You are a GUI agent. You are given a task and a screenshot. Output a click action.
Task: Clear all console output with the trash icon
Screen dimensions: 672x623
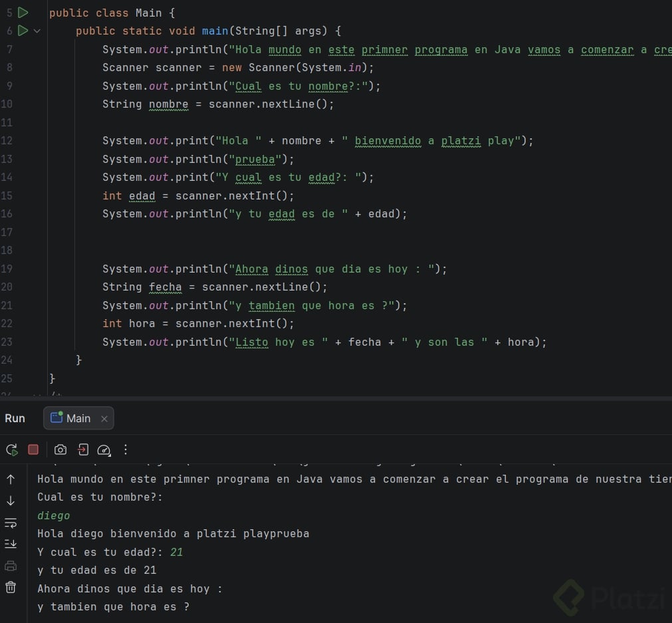click(11, 587)
